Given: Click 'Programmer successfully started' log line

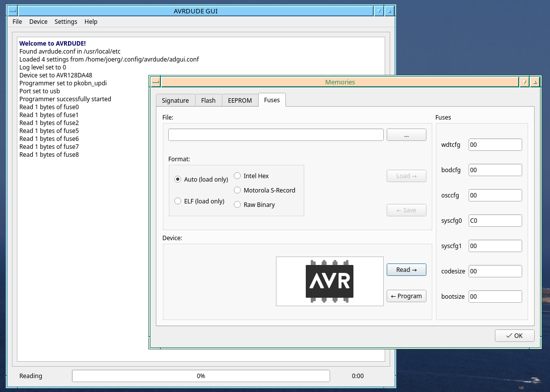Looking at the screenshot, I should [65, 99].
